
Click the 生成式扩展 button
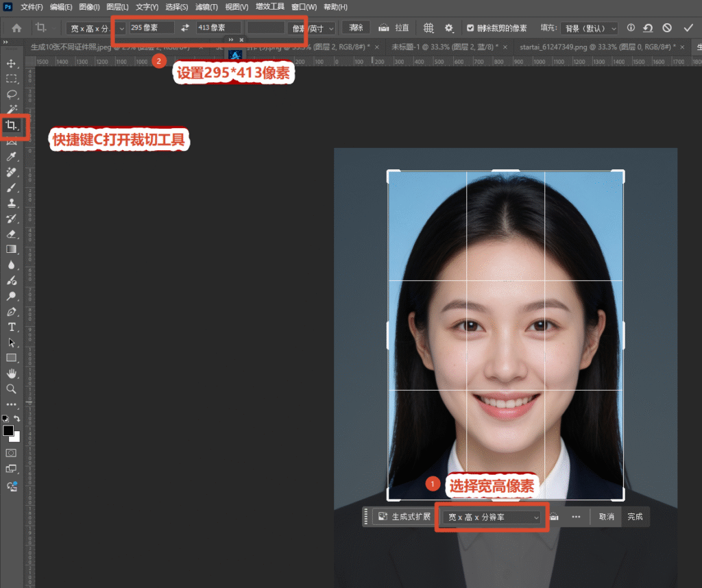click(404, 517)
